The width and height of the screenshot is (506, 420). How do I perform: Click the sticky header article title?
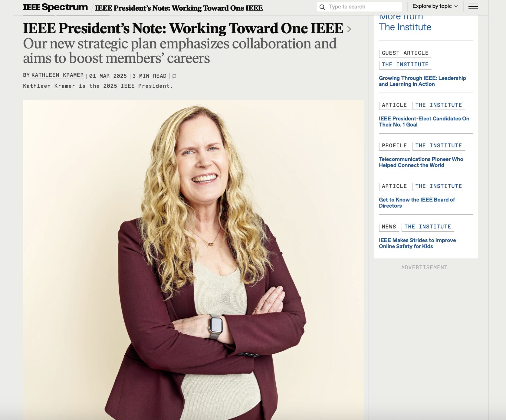coord(179,8)
